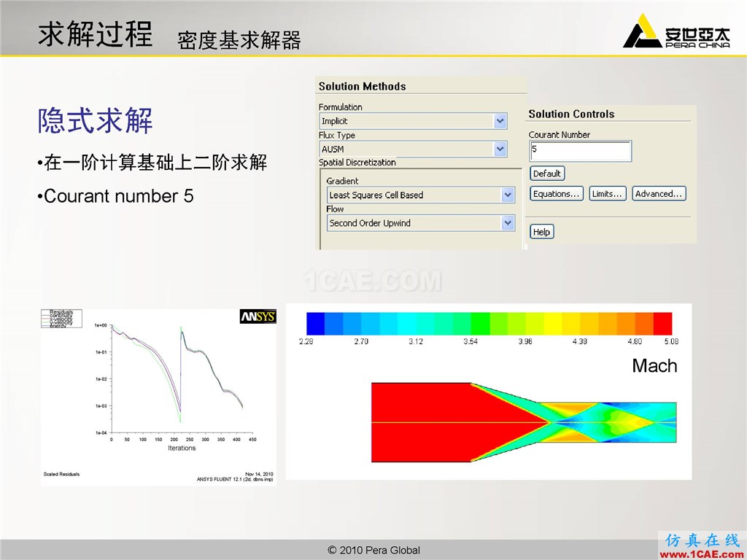The height and width of the screenshot is (560, 747).
Task: Click the Solution Controls panel title
Action: click(571, 114)
